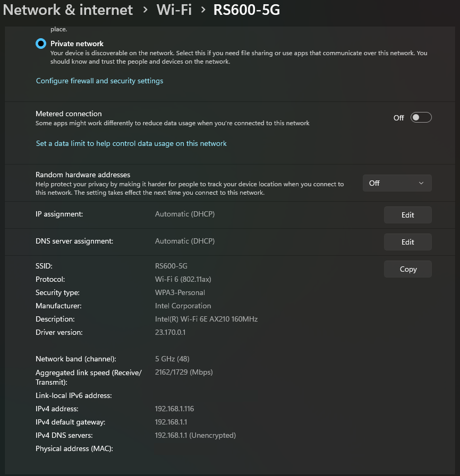Navigate to the Wi-Fi breadcrumb
Viewport: 460px width, 476px height.
click(174, 10)
